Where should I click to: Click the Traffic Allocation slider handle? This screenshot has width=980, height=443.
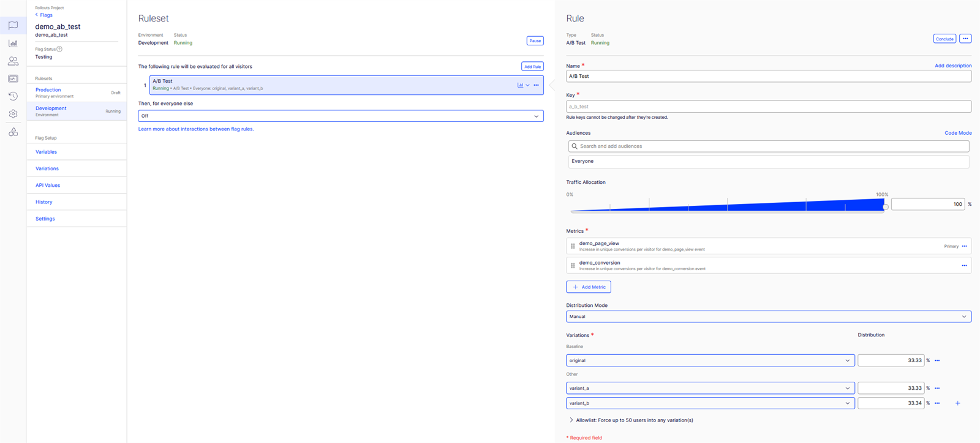[886, 207]
